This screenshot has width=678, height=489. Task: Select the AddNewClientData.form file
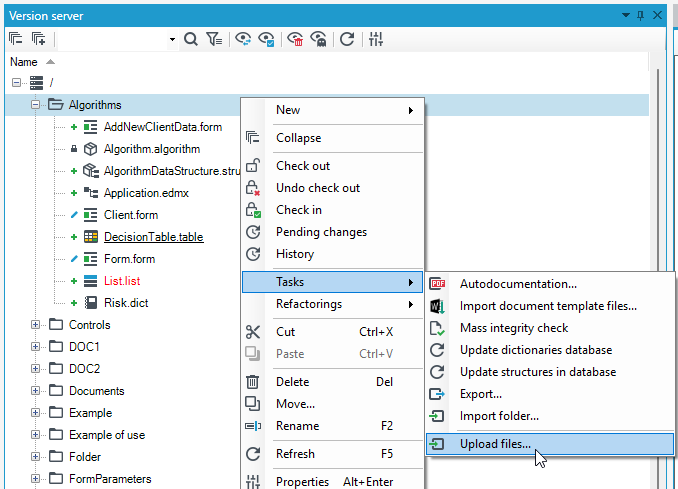[163, 127]
